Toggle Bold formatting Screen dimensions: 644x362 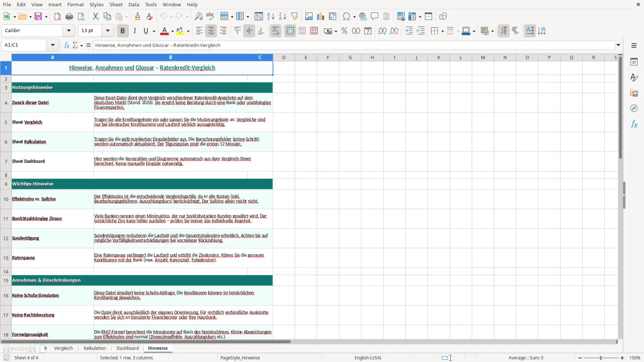[x=122, y=31]
